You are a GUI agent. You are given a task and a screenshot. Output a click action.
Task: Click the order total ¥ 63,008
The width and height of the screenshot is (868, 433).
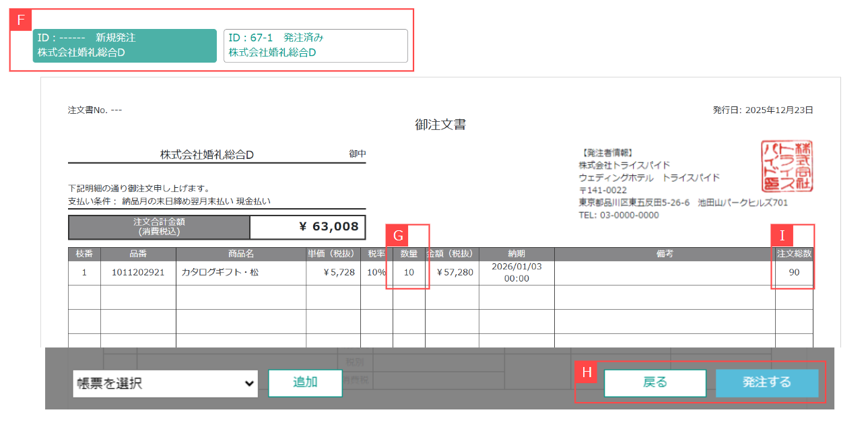(328, 227)
